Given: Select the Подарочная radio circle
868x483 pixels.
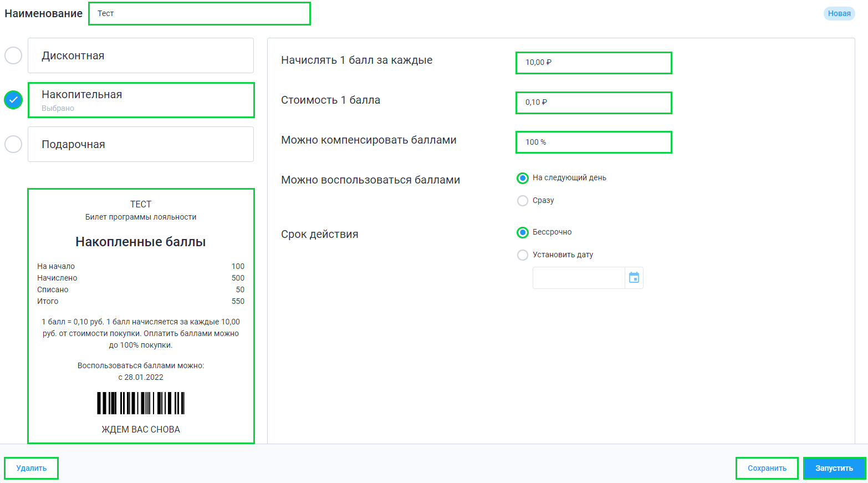Looking at the screenshot, I should point(13,144).
